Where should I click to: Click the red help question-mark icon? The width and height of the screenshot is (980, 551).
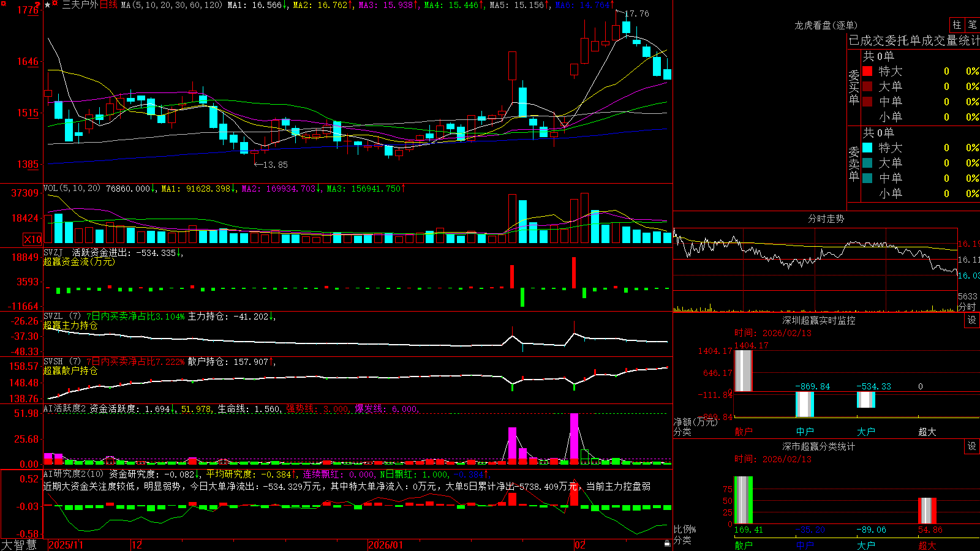[x=37, y=4]
